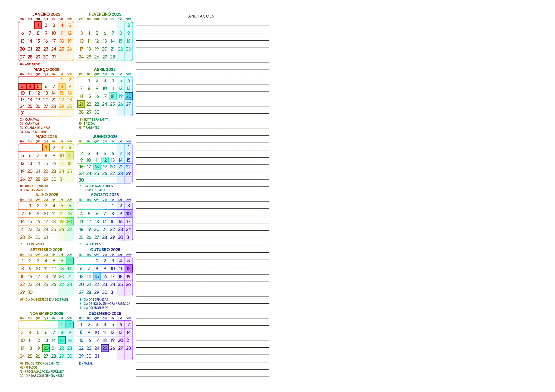This screenshot has width=555, height=392.
Task: Select highlighted day 15 in Outubro
Action: tap(97, 277)
